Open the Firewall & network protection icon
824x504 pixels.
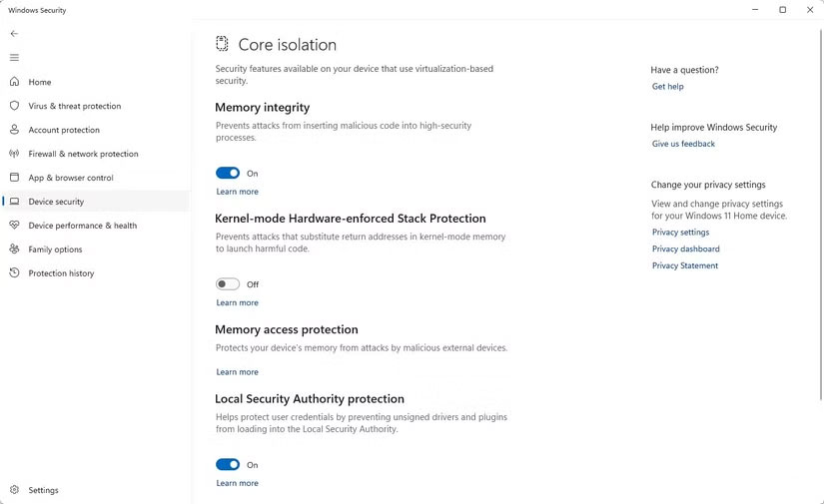point(14,154)
